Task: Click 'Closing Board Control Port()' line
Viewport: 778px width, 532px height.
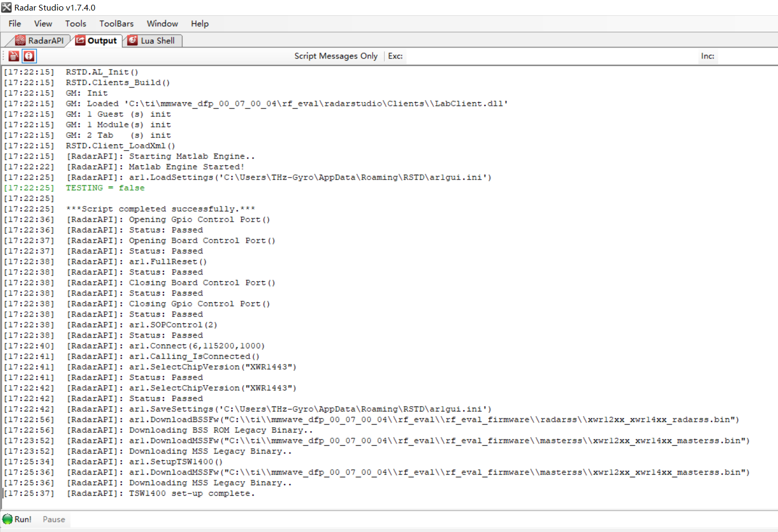Action: pyautogui.click(x=202, y=283)
